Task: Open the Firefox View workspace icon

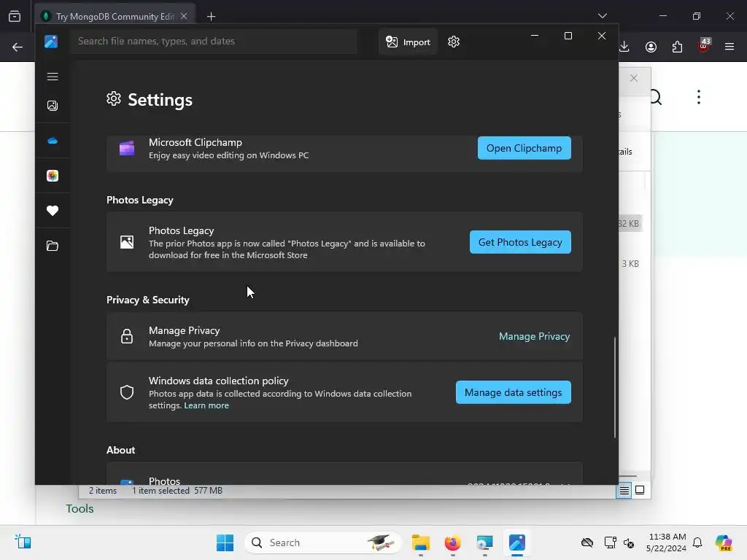Action: (15, 16)
